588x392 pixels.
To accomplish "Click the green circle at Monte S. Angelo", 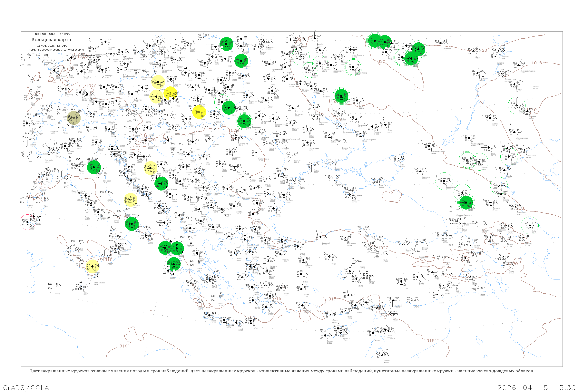I will coord(132,224).
